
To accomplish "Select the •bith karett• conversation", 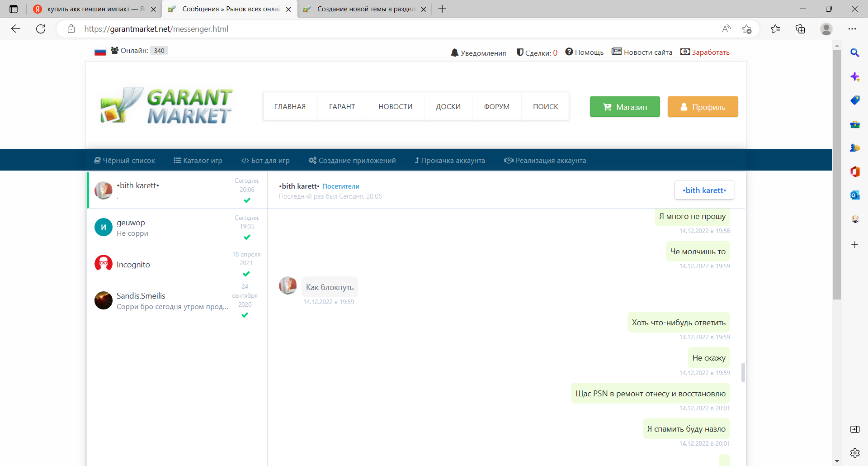I will (177, 190).
